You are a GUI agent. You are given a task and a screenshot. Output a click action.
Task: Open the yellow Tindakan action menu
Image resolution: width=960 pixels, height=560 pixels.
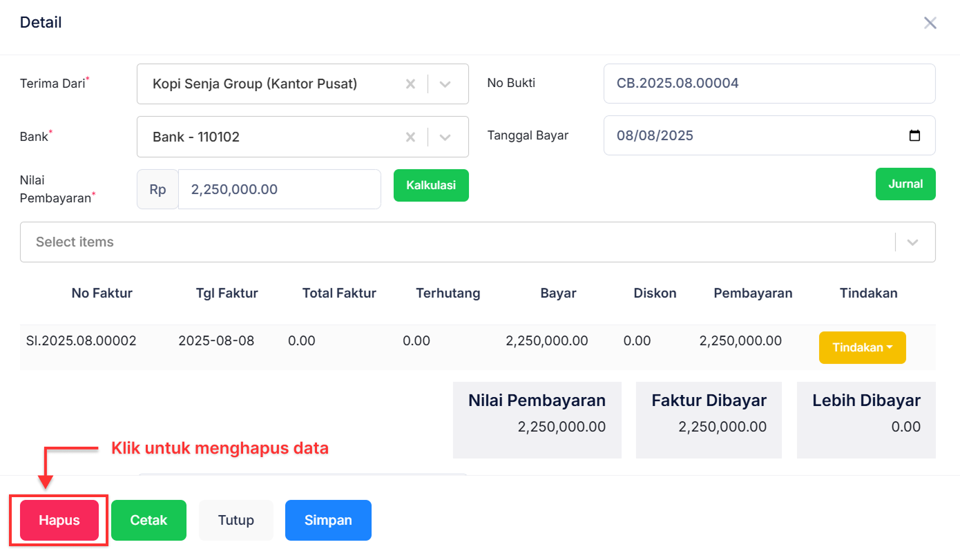pyautogui.click(x=862, y=347)
